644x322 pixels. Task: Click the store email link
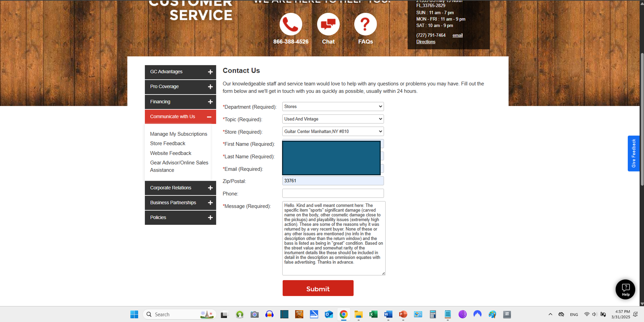click(458, 35)
